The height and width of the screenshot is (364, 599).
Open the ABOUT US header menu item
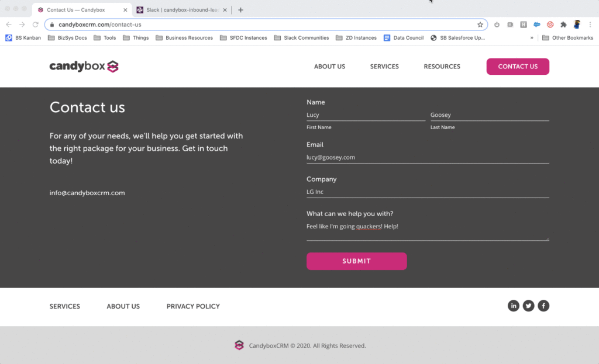point(330,67)
